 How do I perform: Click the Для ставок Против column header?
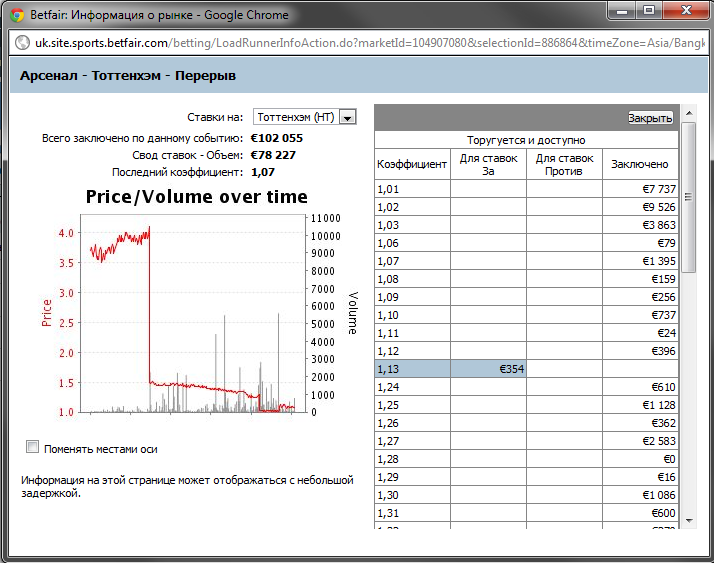tap(564, 164)
